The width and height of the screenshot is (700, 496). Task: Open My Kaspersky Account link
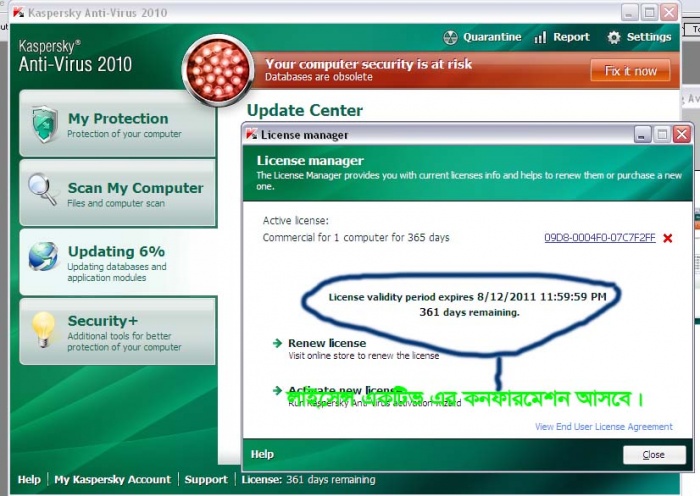coord(112,479)
